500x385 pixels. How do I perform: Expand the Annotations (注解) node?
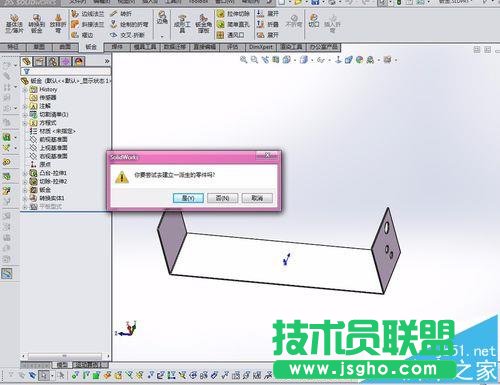25,106
